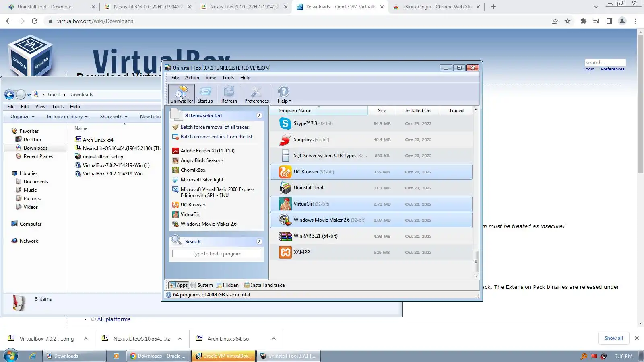Open the Preferences link on VirtualBox page
This screenshot has height=362, width=644.
(613, 69)
